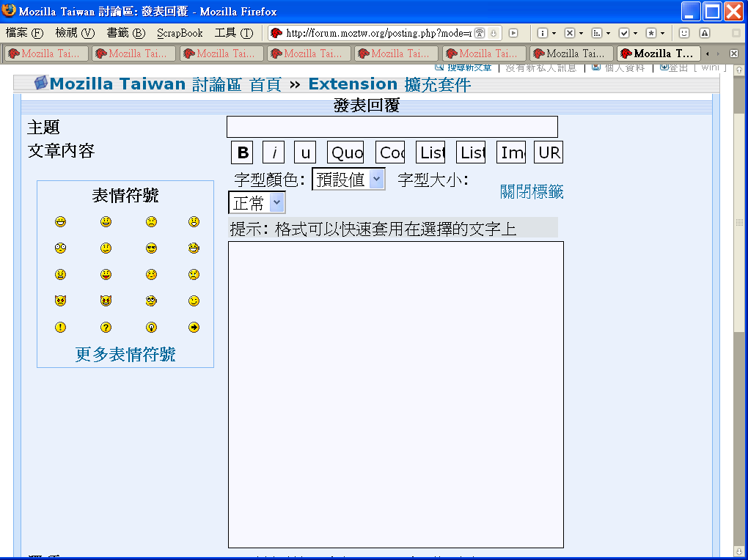Click the asterisk toolbar button

[650, 33]
